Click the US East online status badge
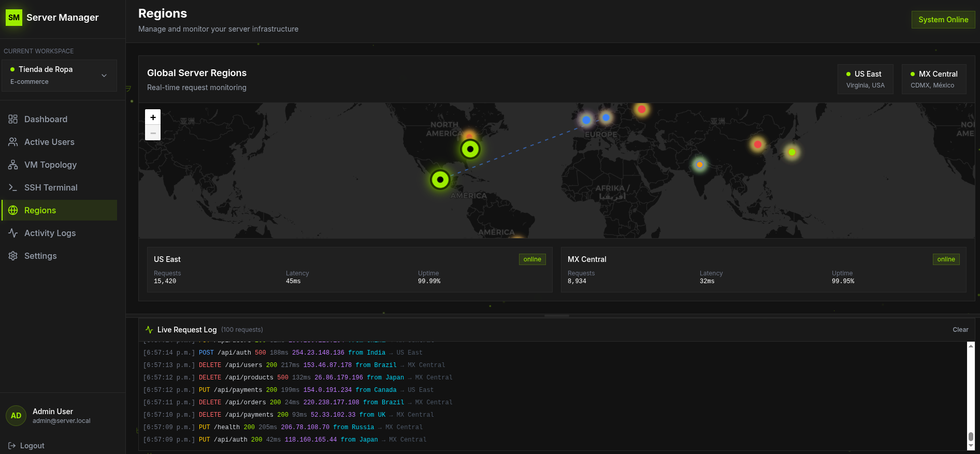The width and height of the screenshot is (980, 454). 532,259
